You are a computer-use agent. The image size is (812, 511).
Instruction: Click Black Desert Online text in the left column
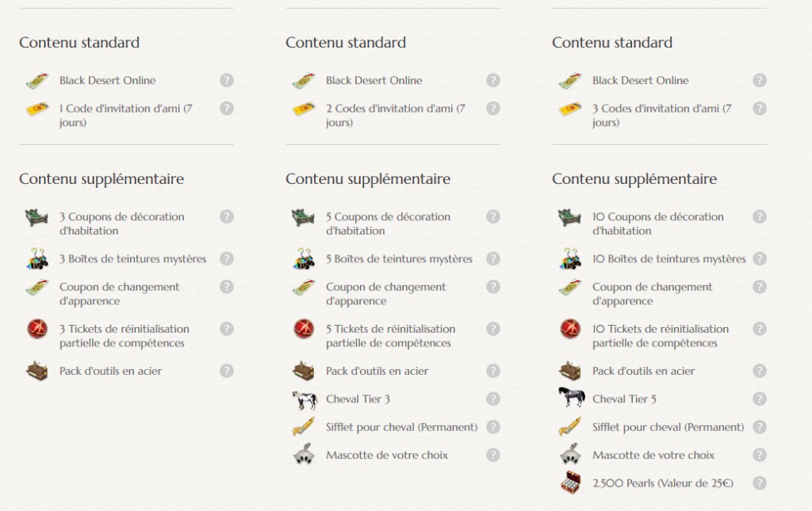[x=107, y=81]
